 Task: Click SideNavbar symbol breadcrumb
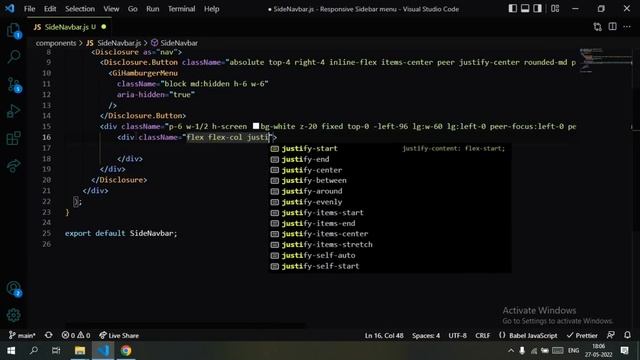(174, 43)
